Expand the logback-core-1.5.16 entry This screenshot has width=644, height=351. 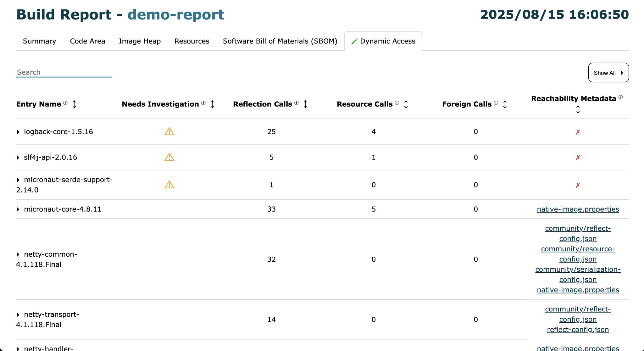point(18,132)
